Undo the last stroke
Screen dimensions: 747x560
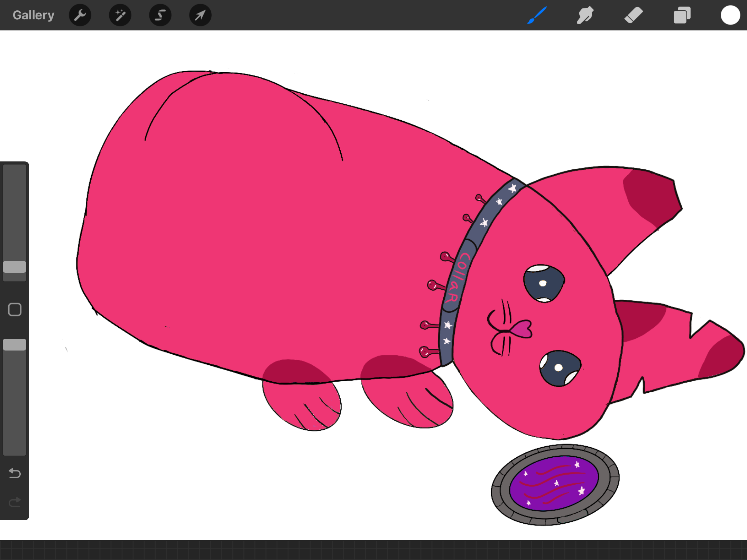pyautogui.click(x=15, y=473)
